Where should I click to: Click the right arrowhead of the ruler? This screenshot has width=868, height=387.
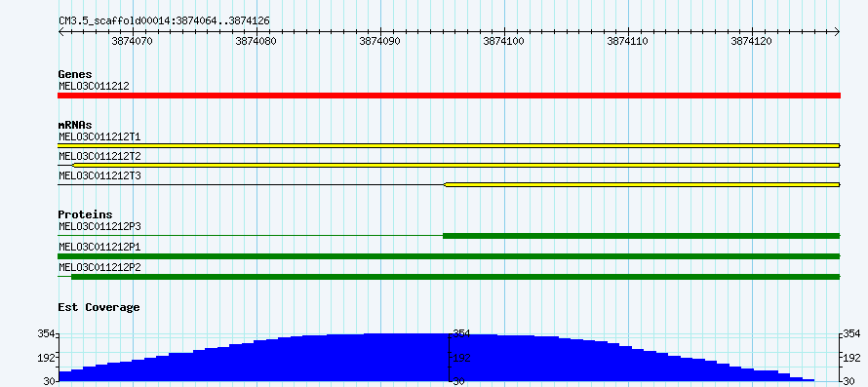click(x=838, y=32)
